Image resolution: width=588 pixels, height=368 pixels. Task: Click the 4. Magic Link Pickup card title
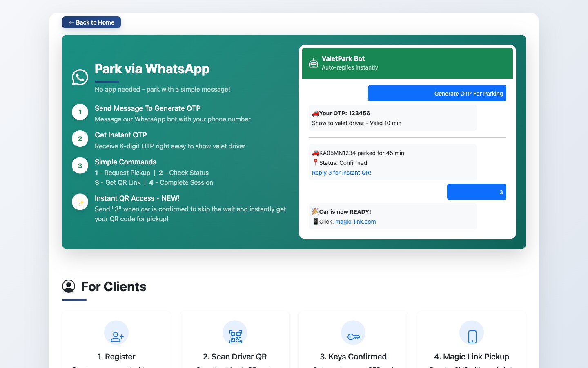(472, 357)
